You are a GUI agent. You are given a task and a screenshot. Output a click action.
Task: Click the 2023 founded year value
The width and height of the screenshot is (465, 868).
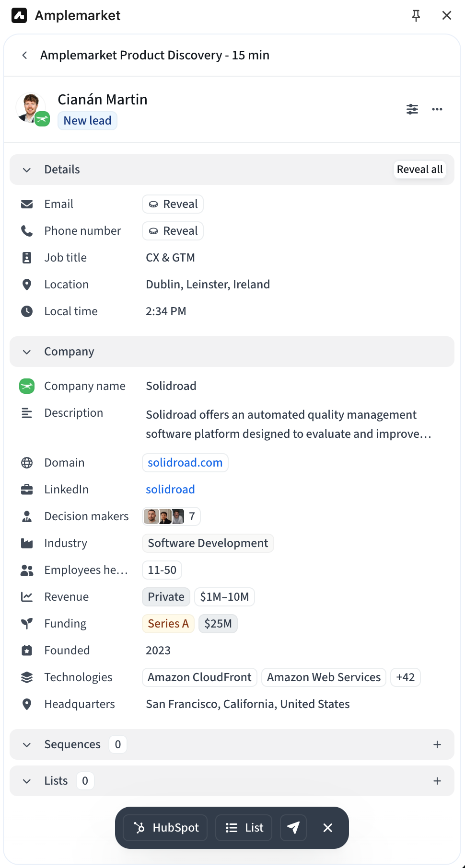coord(158,651)
